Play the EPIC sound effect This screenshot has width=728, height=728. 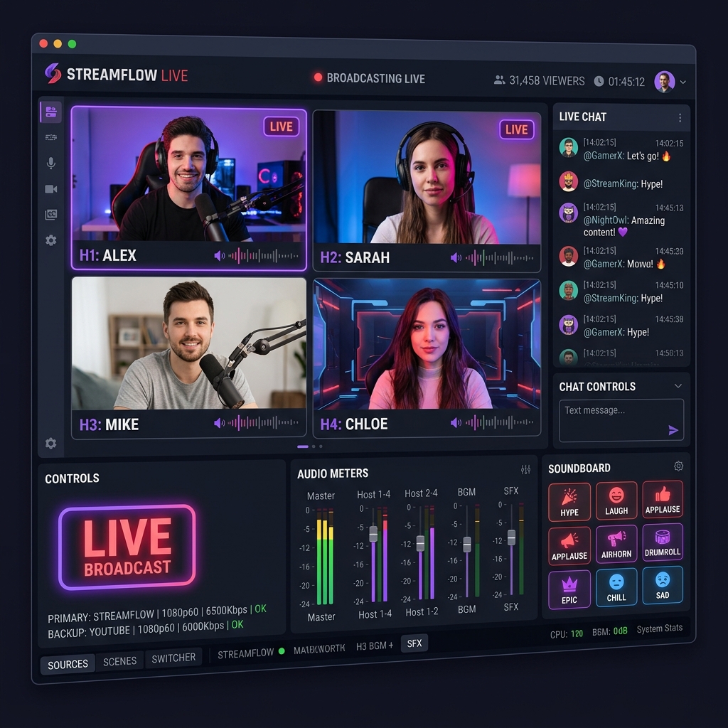tap(569, 589)
